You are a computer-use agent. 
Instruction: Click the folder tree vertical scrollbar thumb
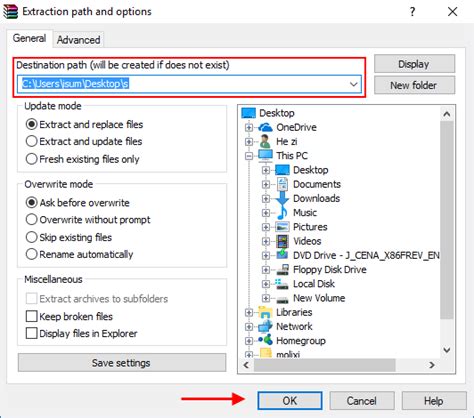coord(447,220)
